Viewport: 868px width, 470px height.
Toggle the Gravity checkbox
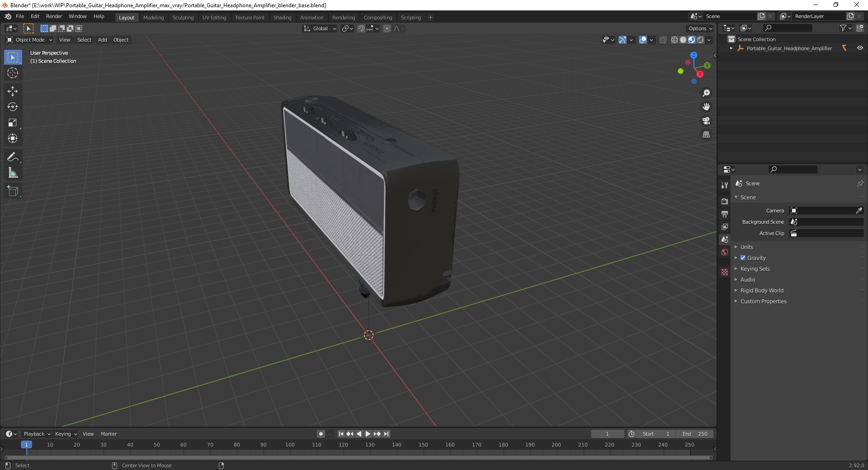(x=743, y=258)
